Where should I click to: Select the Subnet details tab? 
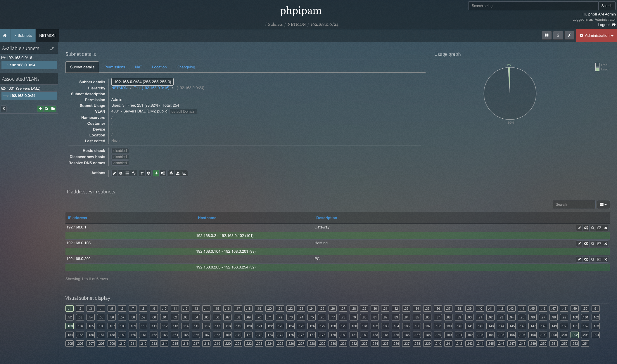point(82,67)
